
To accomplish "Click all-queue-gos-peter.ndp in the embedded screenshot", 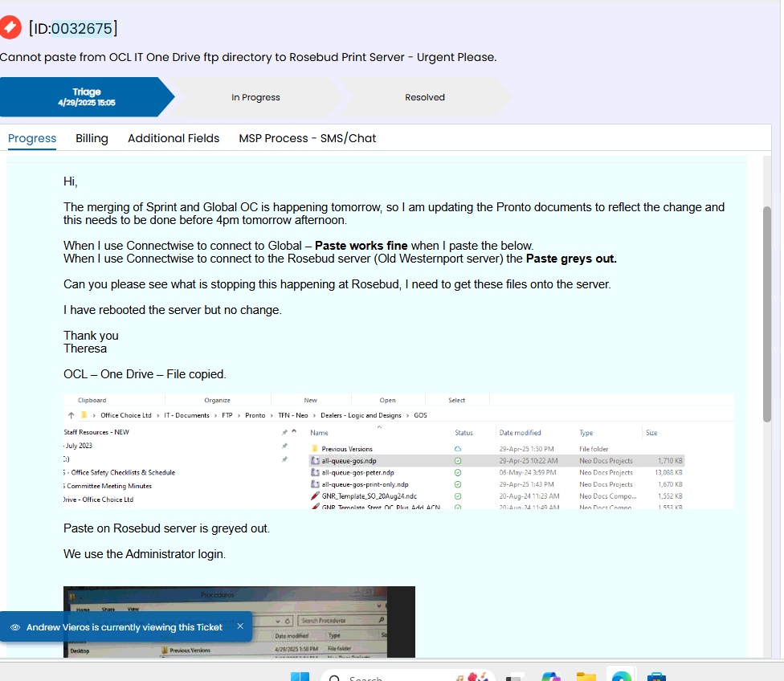I will point(357,472).
